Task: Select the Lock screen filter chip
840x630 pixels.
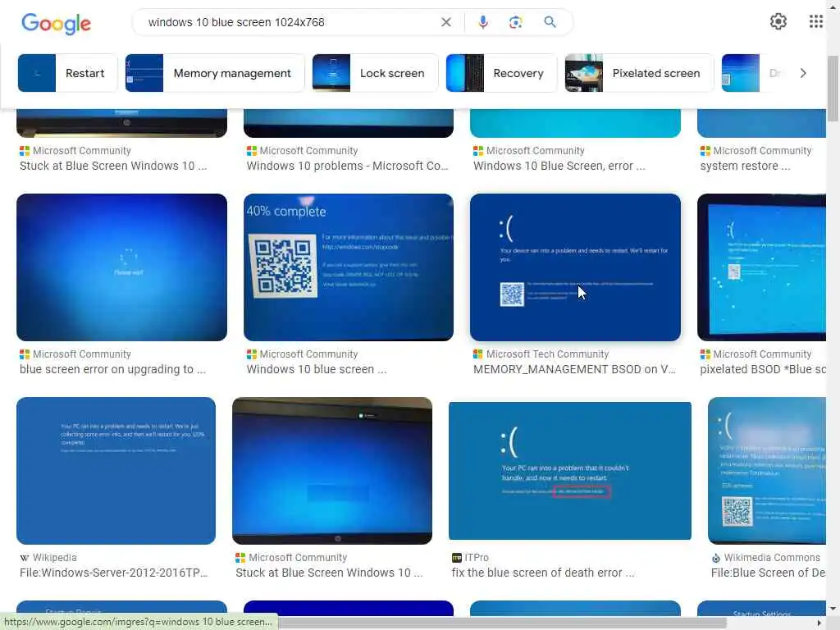Action: (x=375, y=73)
